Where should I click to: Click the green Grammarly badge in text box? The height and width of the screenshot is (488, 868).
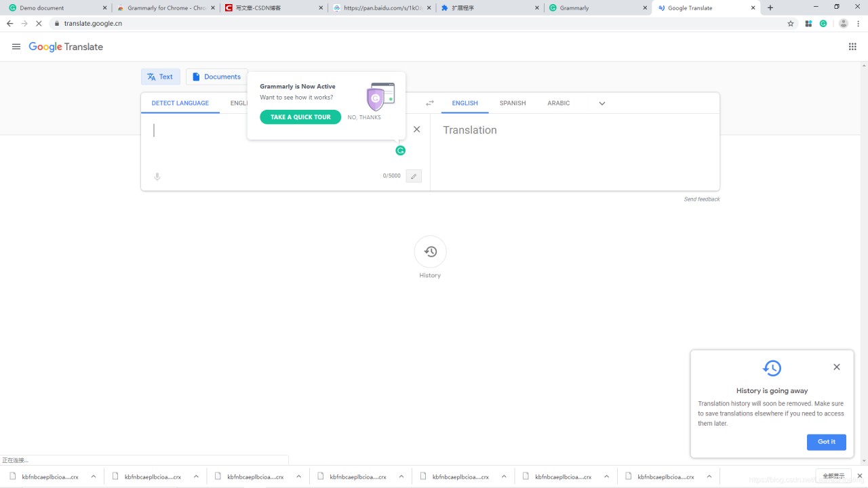click(400, 150)
